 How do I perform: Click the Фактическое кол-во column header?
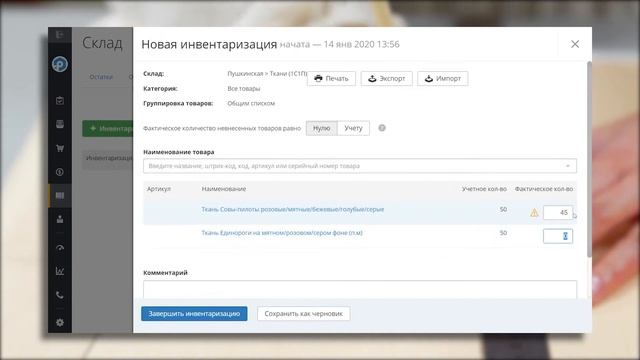click(x=544, y=189)
